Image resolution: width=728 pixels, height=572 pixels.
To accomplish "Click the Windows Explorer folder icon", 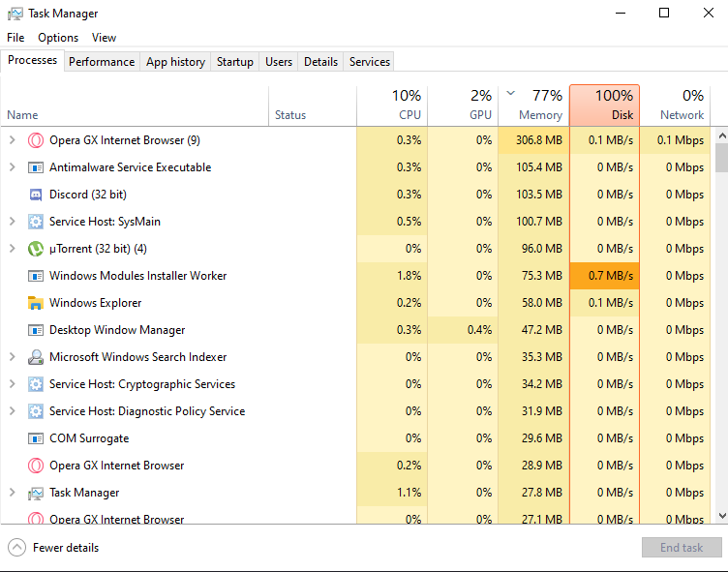I will pos(36,303).
